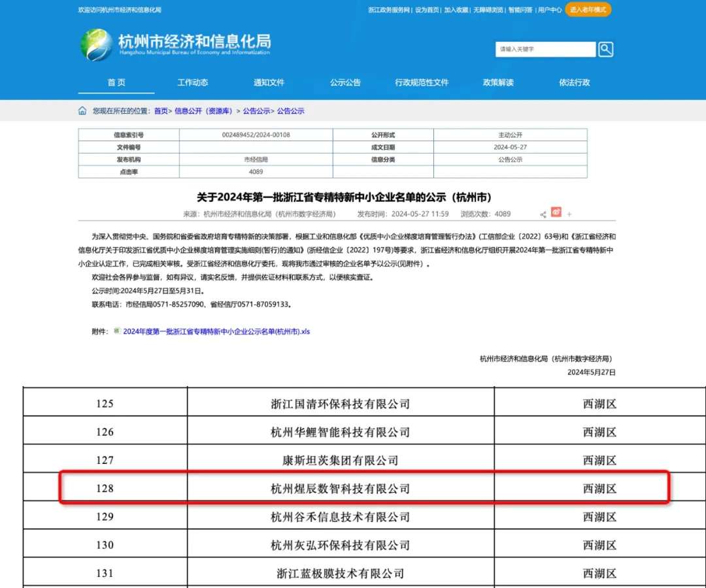706x588 pixels.
Task: Open the 首页 navigation tab
Action: [x=116, y=82]
